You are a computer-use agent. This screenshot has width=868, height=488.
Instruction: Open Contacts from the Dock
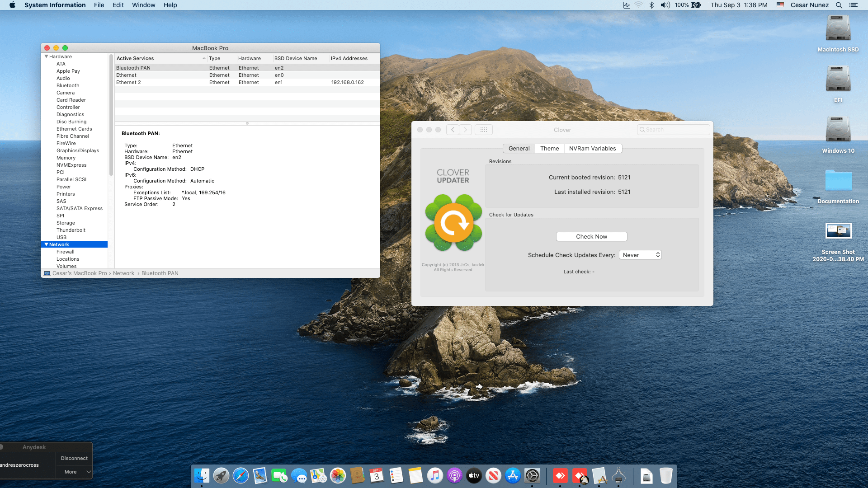tap(357, 476)
